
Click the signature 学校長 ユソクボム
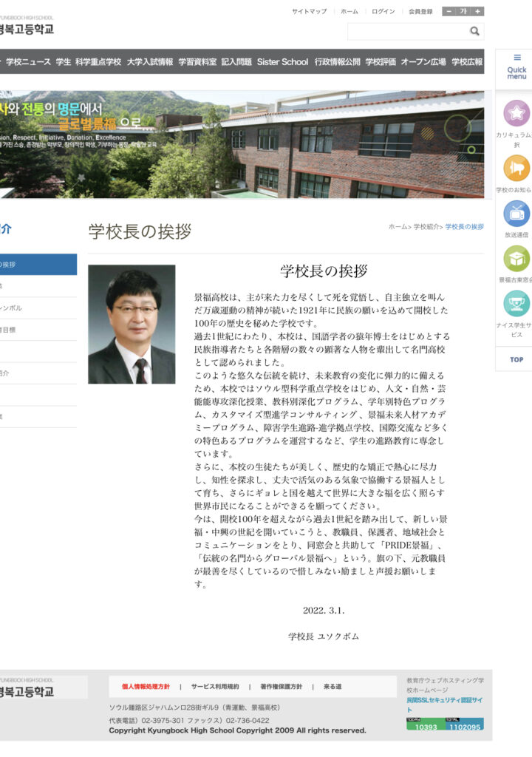[x=324, y=637]
